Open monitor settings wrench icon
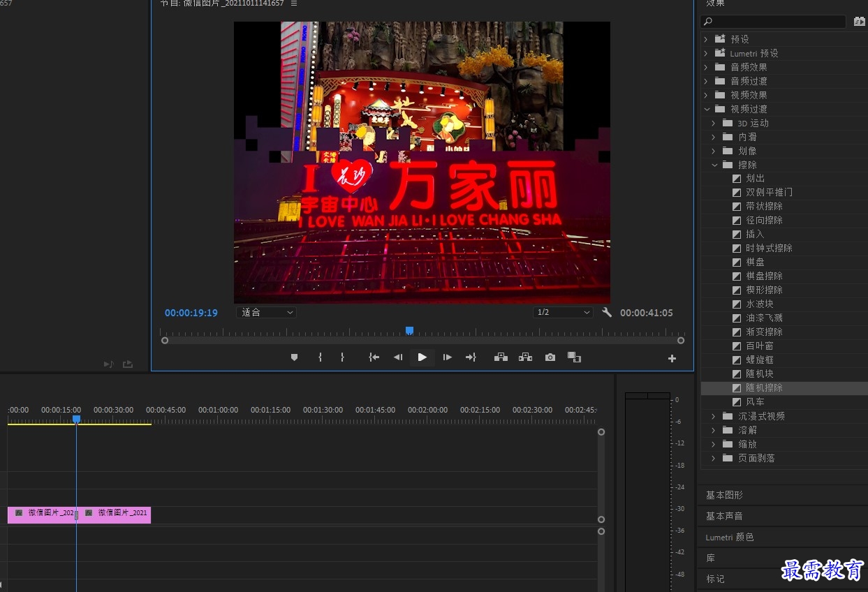The image size is (868, 592). click(607, 312)
